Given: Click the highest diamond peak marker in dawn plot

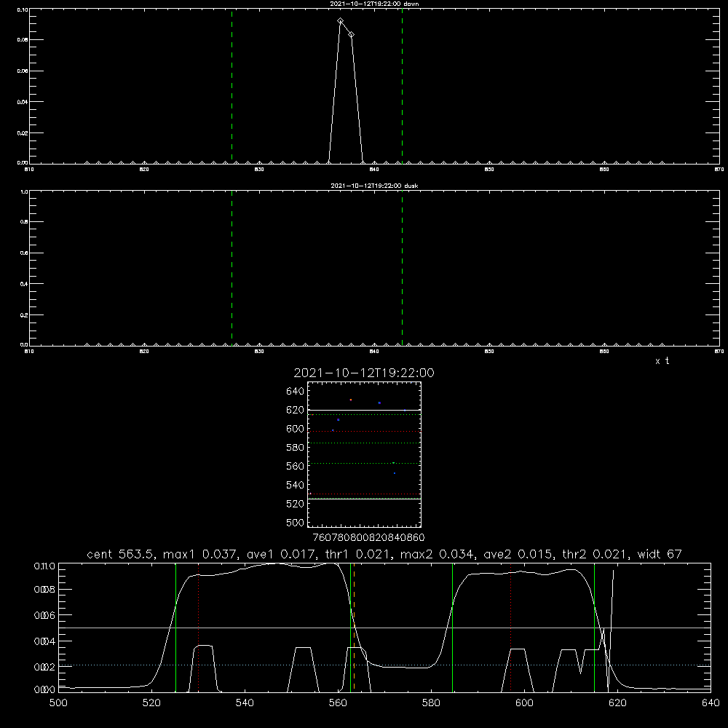Looking at the screenshot, I should point(340,21).
